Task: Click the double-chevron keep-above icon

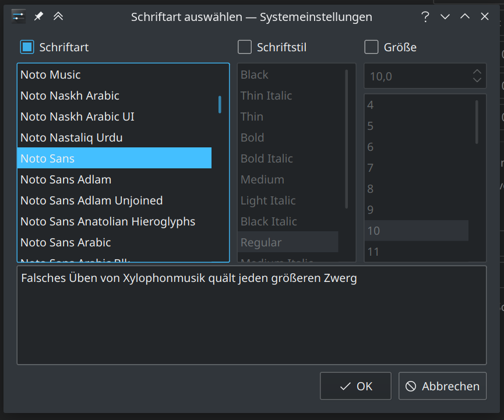Action: click(58, 16)
